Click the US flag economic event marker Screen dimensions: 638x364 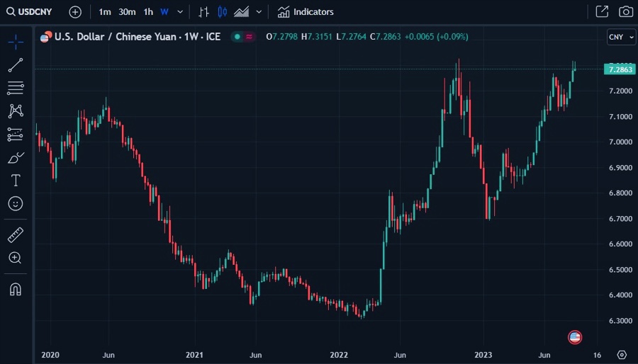(x=575, y=337)
